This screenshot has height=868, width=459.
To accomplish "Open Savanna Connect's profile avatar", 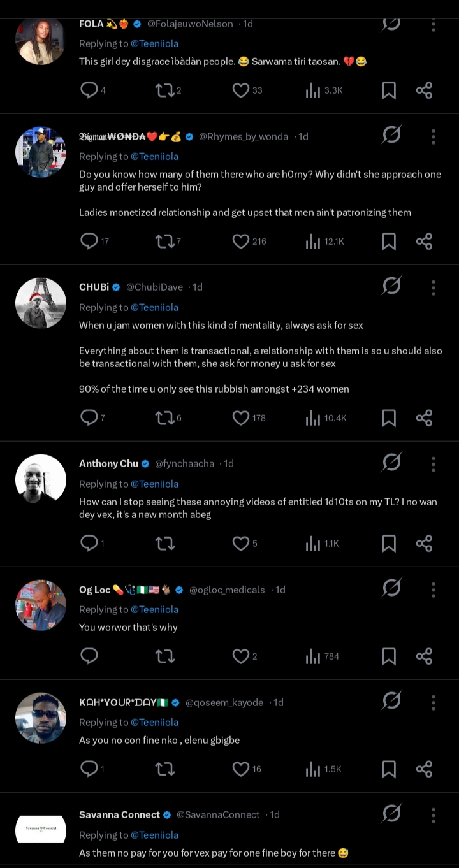I will pos(41,828).
